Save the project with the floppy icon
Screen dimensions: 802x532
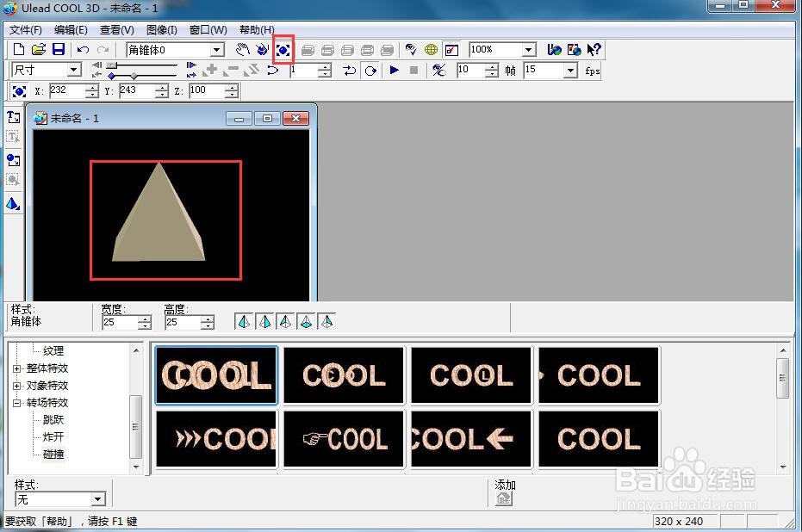point(59,50)
